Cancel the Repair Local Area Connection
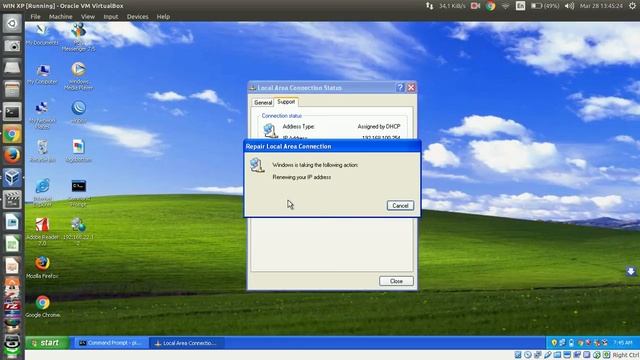This screenshot has width=640, height=360. coord(400,205)
